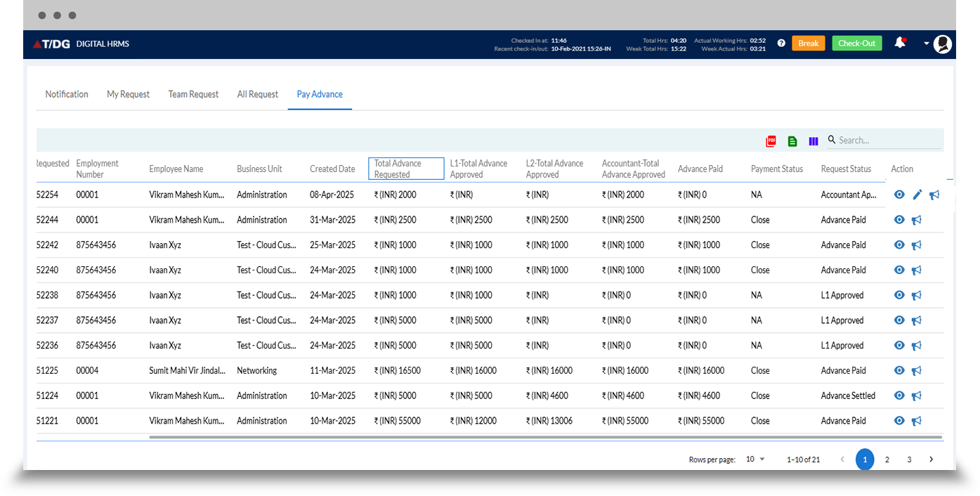The height and width of the screenshot is (496, 980).
Task: Edit request 52254 with the pencil icon
Action: [917, 195]
